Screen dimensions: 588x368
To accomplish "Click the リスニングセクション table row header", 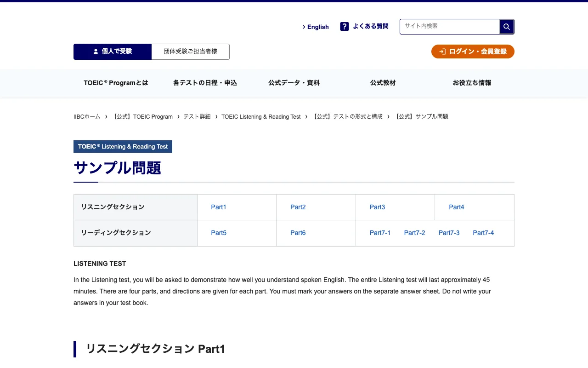I will [x=136, y=207].
